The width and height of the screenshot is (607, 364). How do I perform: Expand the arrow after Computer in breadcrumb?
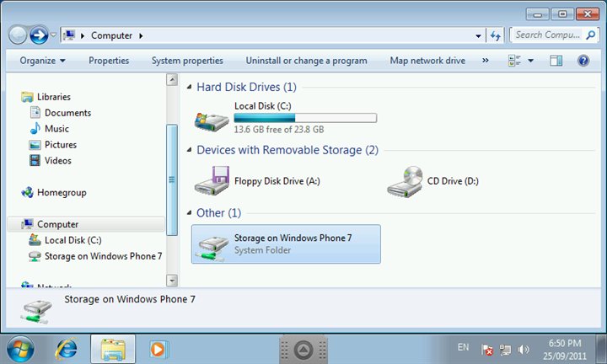tap(141, 35)
